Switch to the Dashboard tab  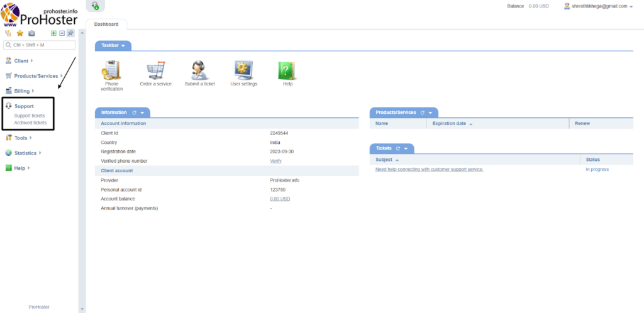point(106,25)
